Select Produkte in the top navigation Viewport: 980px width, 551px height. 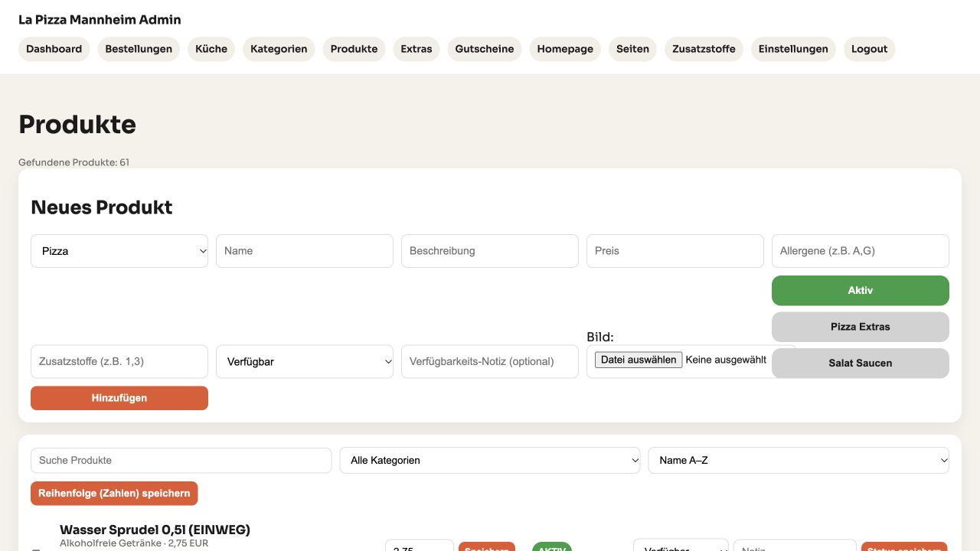point(354,49)
